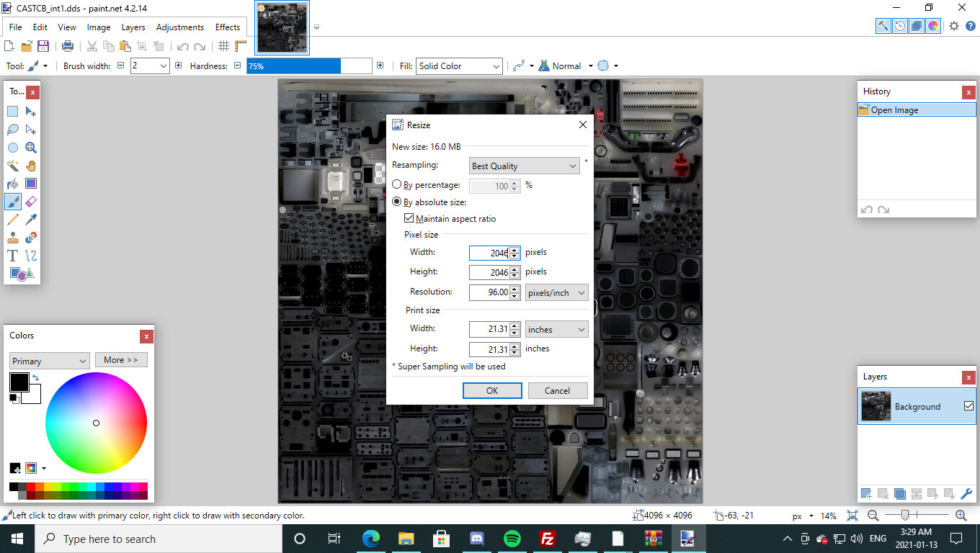The width and height of the screenshot is (980, 553).
Task: Select the Paint Bucket tool
Action: click(x=13, y=184)
